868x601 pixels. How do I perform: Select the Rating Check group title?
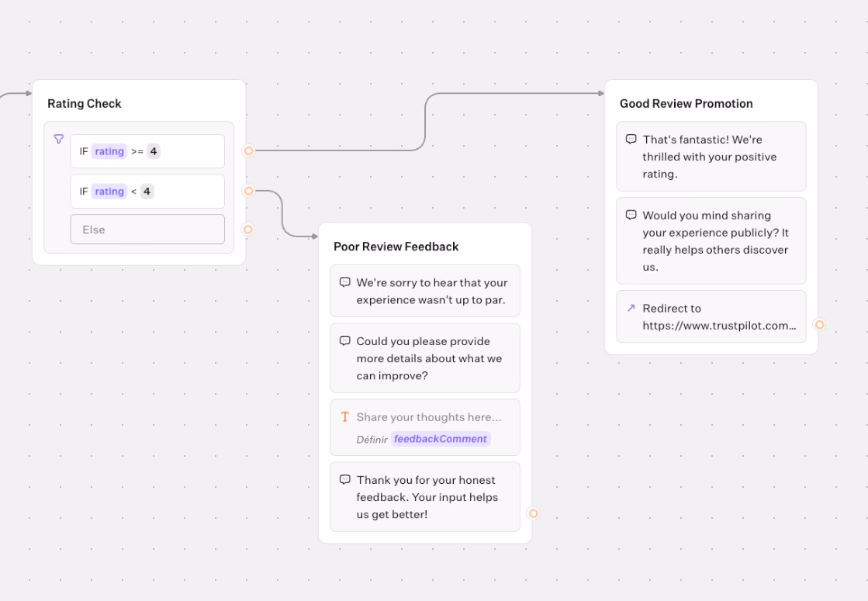85,104
